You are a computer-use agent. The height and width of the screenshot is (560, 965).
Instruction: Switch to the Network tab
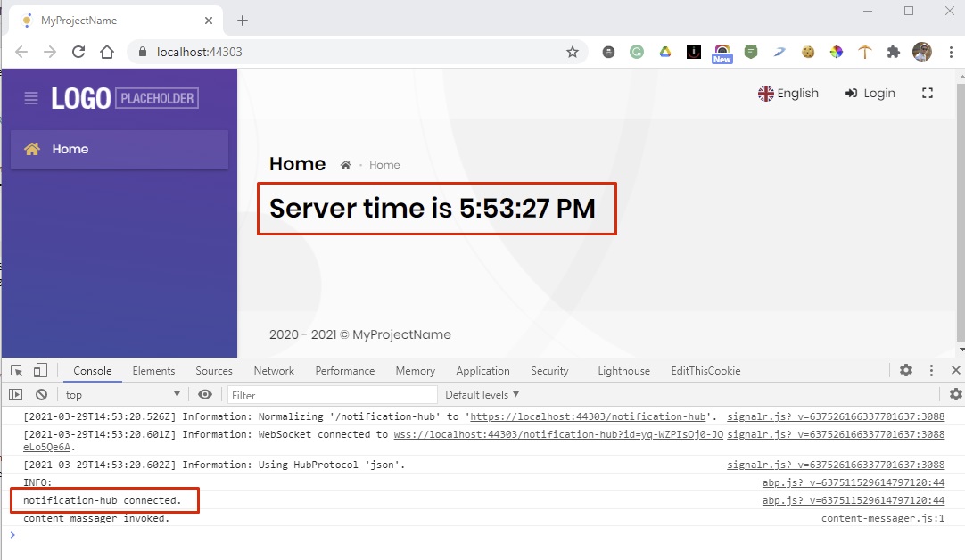[274, 371]
